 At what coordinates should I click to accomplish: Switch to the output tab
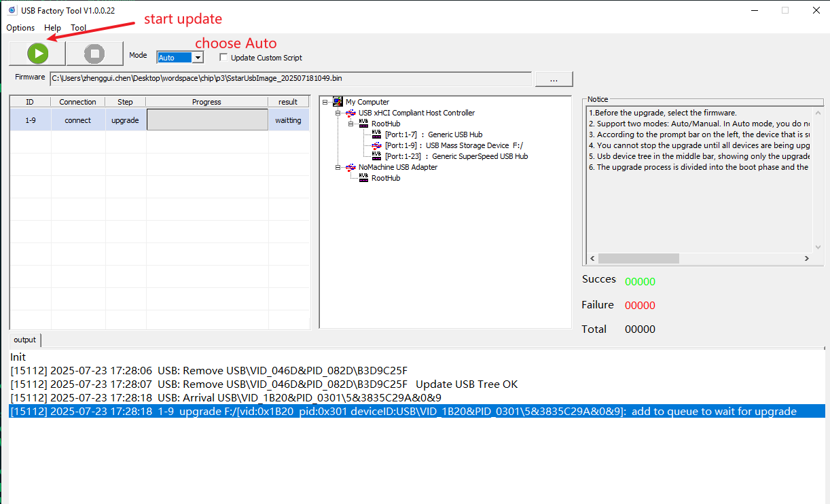25,340
